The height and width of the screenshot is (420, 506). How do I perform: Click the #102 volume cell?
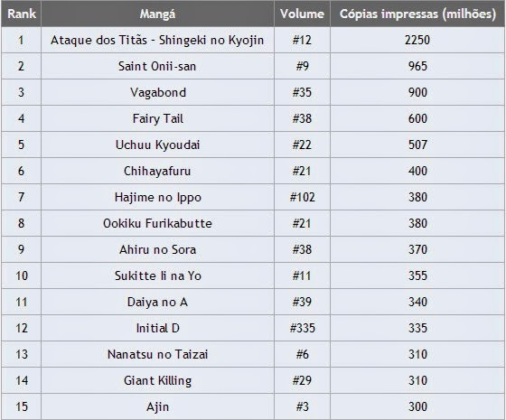point(302,197)
